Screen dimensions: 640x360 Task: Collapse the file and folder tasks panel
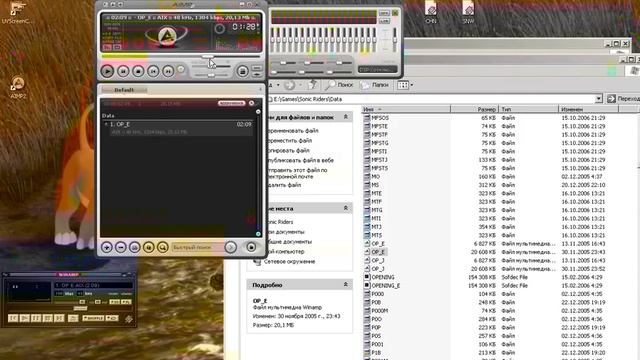(x=346, y=117)
